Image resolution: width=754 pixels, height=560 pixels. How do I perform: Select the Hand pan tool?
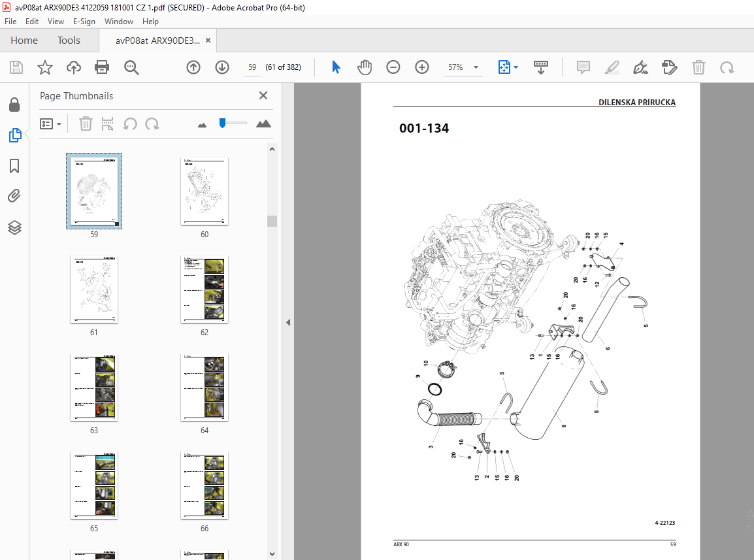click(365, 67)
